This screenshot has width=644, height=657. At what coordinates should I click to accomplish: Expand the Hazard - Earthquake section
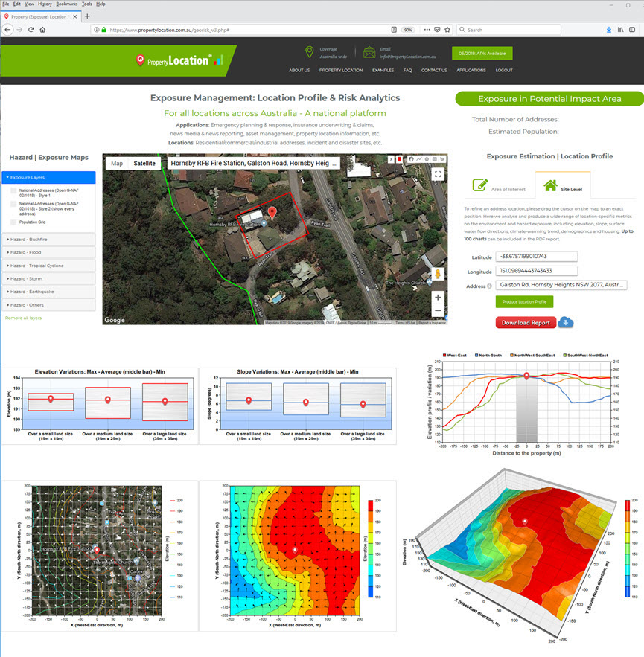(48, 292)
